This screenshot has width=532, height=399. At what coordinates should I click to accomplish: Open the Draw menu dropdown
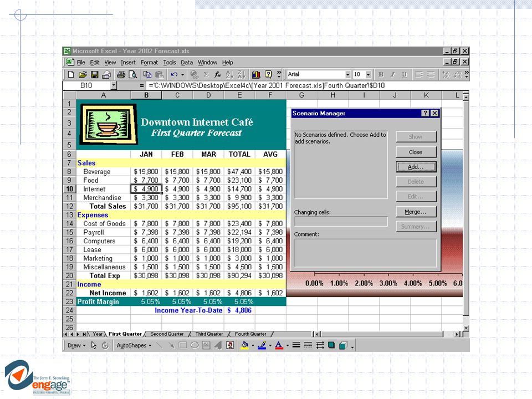(x=76, y=345)
